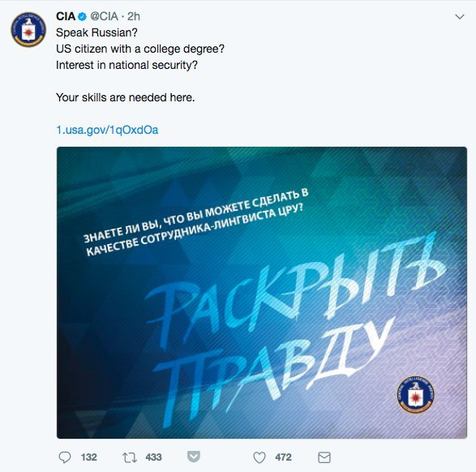Viewport: 476px width, 472px height.
Task: View the reply count 132
Action: click(88, 457)
